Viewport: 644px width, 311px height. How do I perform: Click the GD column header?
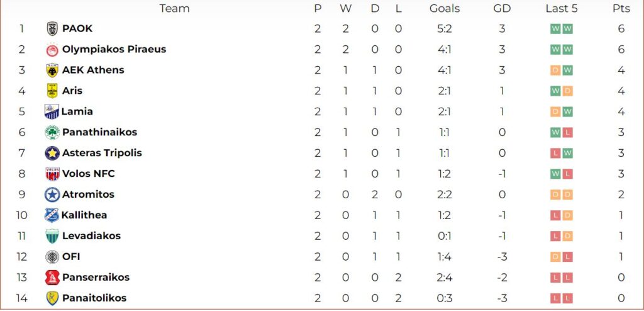click(502, 8)
